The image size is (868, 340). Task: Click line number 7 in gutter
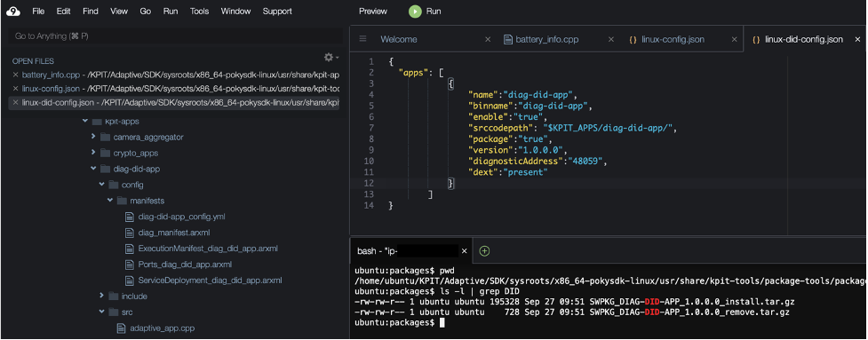[x=370, y=128]
